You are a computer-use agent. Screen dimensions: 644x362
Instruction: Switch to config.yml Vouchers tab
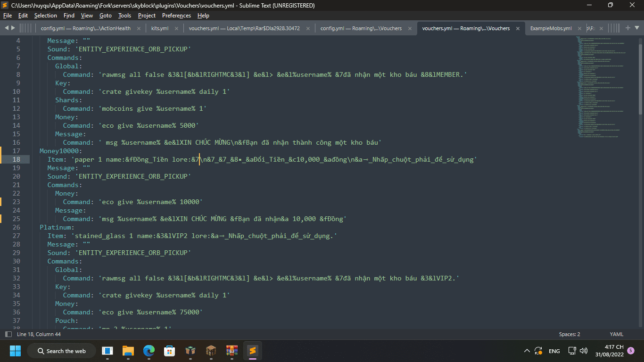tap(361, 28)
